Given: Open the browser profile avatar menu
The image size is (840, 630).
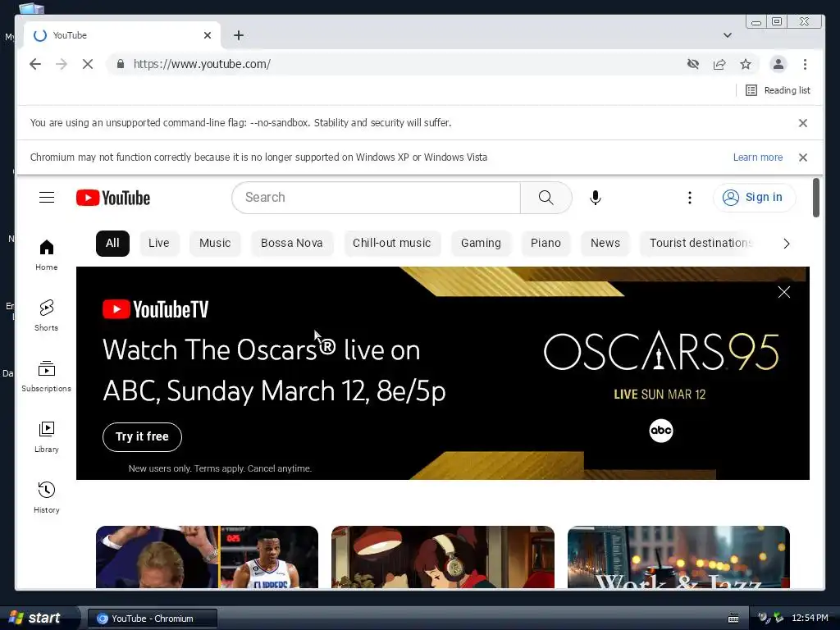Looking at the screenshot, I should tap(778, 64).
